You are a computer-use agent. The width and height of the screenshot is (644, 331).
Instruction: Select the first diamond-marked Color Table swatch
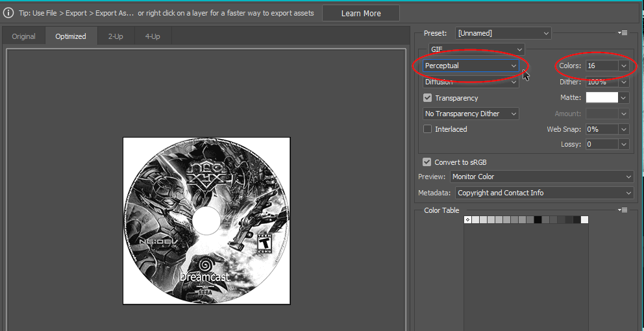coord(467,220)
